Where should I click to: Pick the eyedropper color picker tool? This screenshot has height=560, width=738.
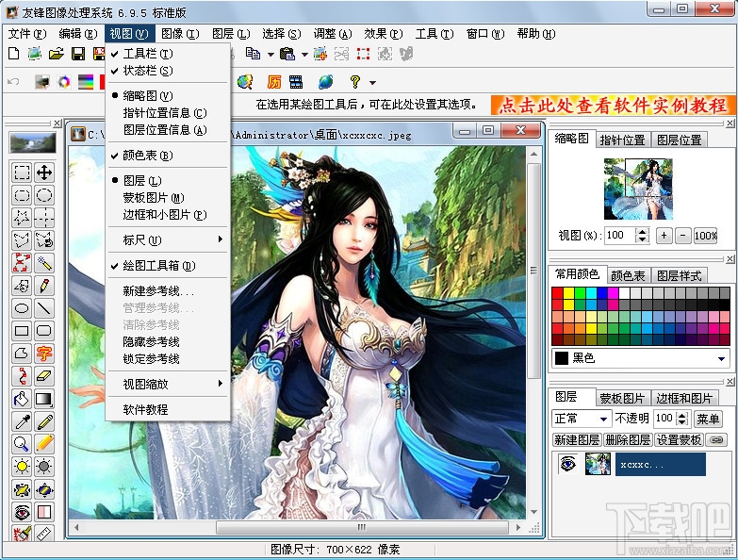pos(22,421)
